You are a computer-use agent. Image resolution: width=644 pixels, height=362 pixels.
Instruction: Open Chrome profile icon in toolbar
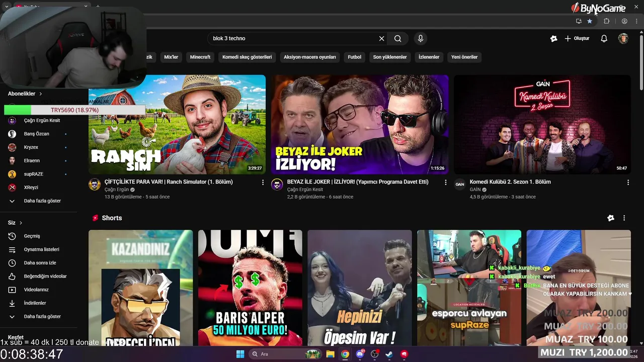tap(624, 21)
